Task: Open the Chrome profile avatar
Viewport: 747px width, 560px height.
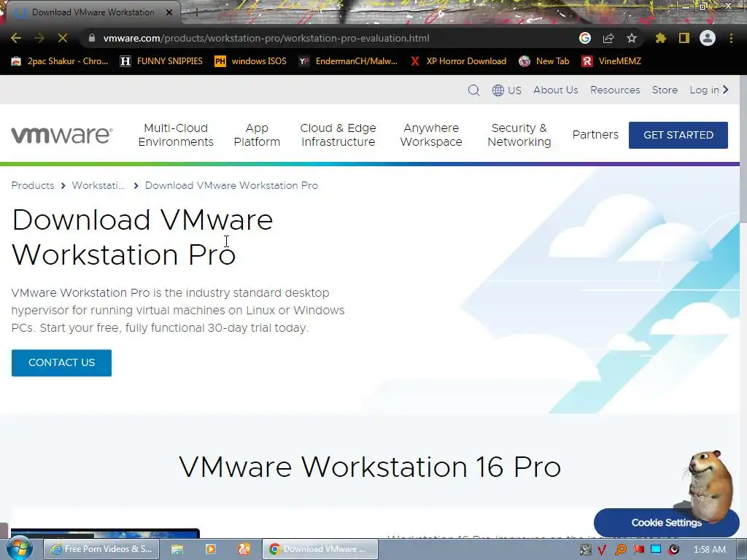Action: click(x=708, y=38)
